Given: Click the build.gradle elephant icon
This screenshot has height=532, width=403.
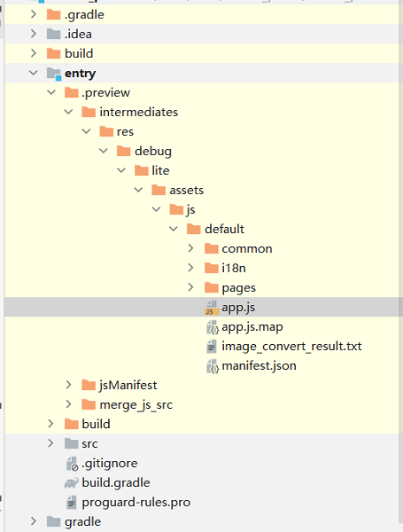Looking at the screenshot, I should [x=72, y=483].
